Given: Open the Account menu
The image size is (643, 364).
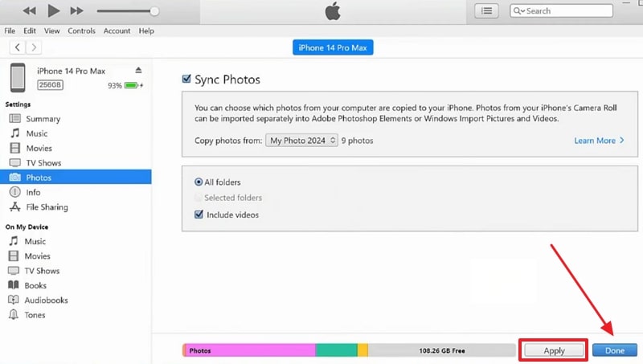Looking at the screenshot, I should (117, 31).
